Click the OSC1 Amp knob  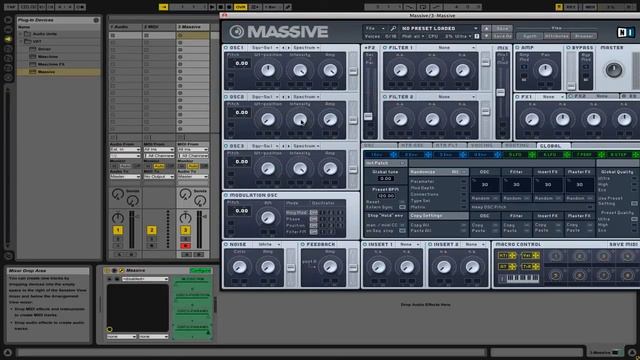click(x=330, y=70)
